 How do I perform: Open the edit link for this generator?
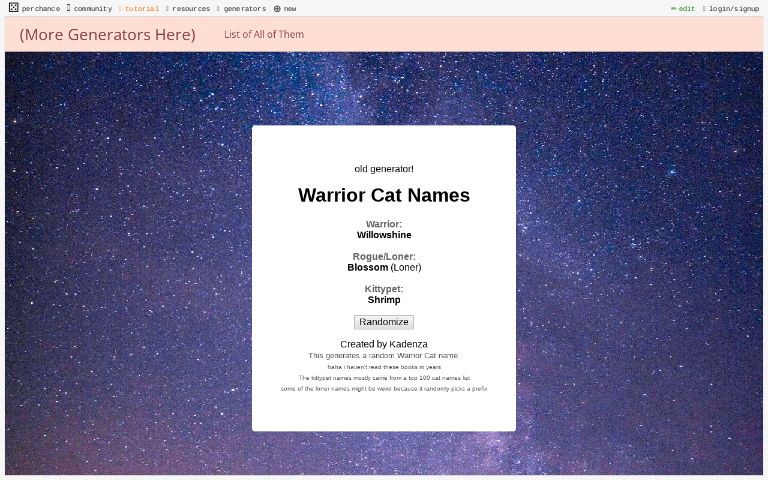pyautogui.click(x=686, y=9)
